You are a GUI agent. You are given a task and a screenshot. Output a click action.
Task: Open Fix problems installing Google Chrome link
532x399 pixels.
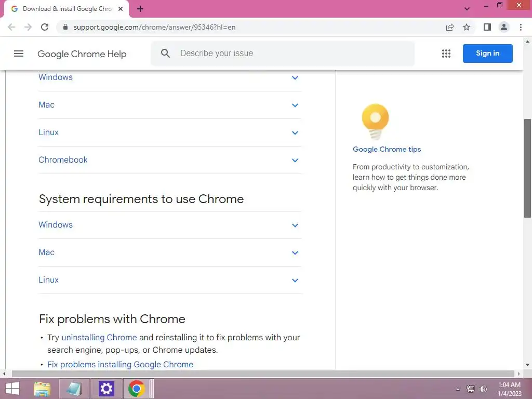pyautogui.click(x=120, y=364)
